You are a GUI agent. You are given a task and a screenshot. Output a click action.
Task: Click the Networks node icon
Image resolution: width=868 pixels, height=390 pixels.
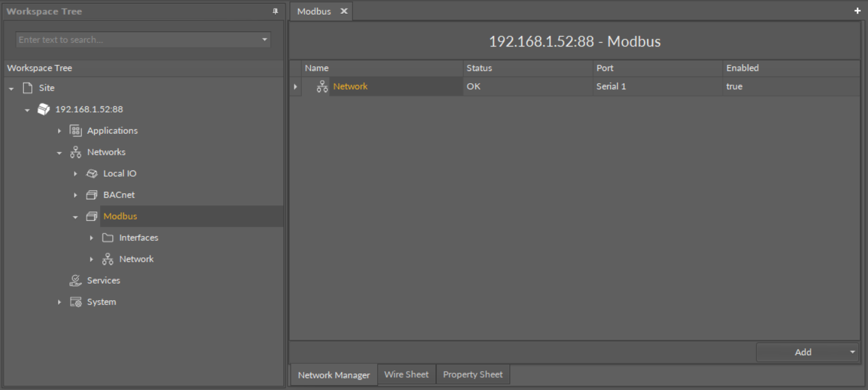tap(76, 152)
